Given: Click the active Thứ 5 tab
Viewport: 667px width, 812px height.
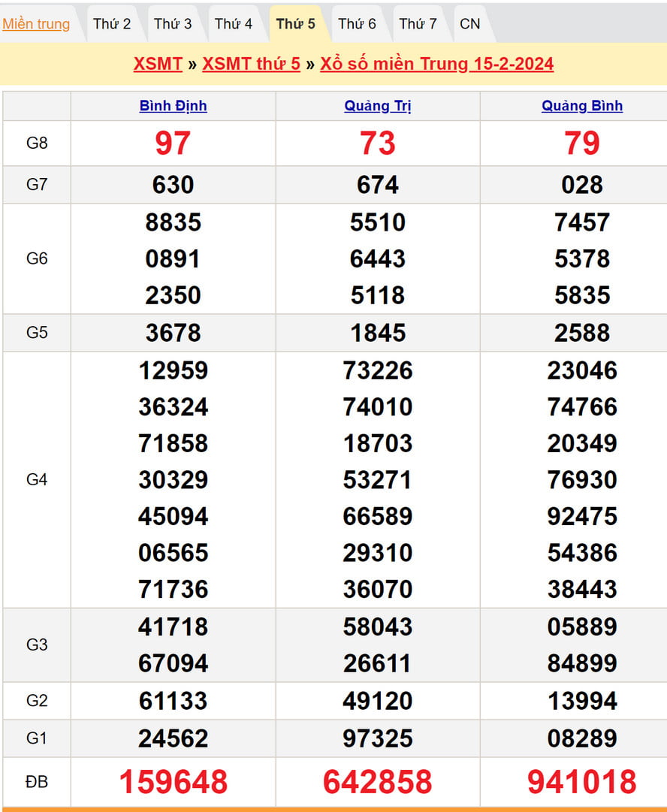Looking at the screenshot, I should pyautogui.click(x=295, y=24).
